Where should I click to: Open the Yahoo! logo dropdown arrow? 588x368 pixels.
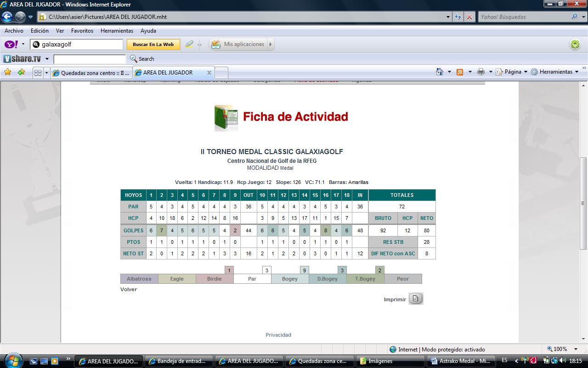(23, 45)
